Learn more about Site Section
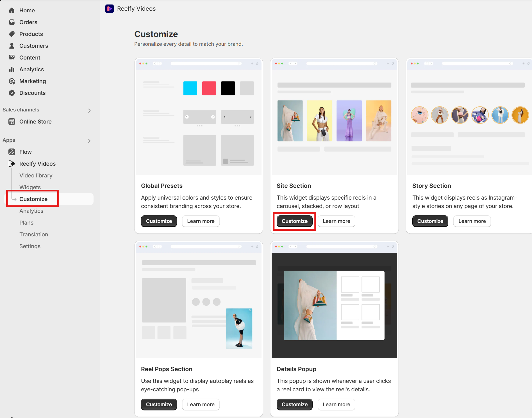The image size is (532, 418). tap(337, 221)
